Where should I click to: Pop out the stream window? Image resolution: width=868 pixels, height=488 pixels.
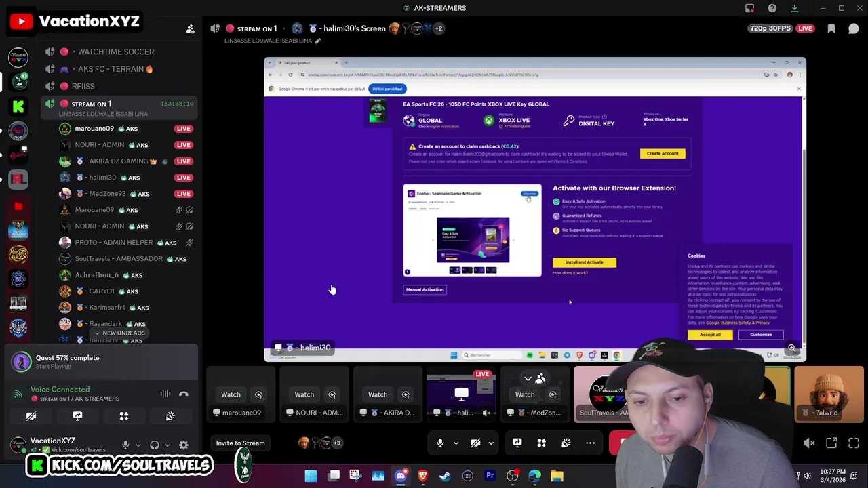(x=831, y=443)
